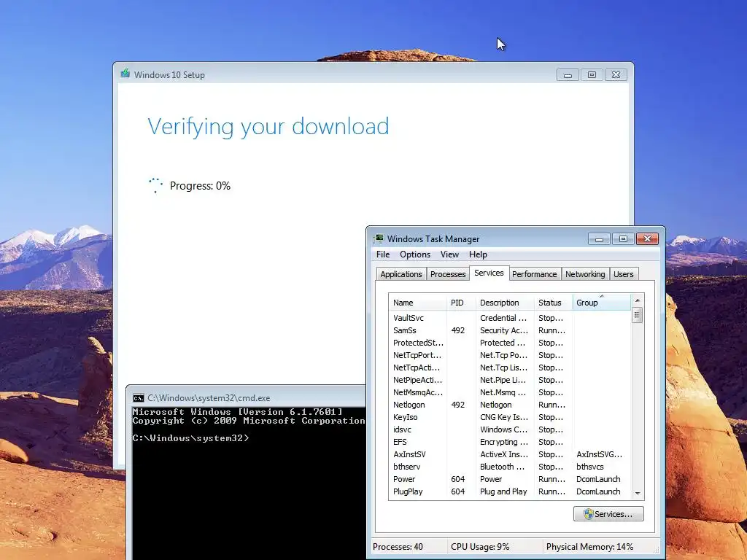Switch to the Applications tab
This screenshot has width=747, height=560.
click(401, 274)
